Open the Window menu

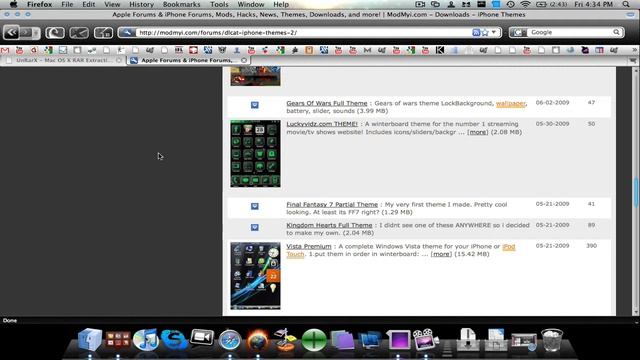click(251, 4)
